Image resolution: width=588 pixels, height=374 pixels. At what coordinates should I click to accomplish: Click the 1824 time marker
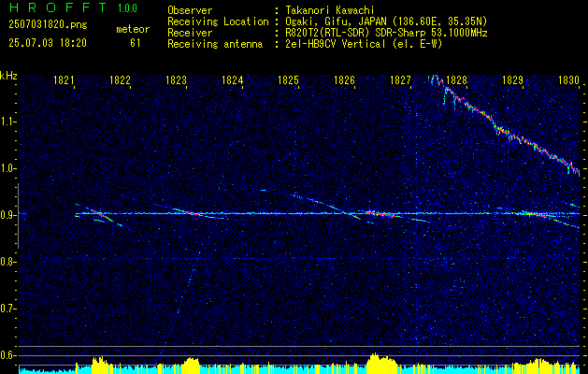[x=232, y=80]
